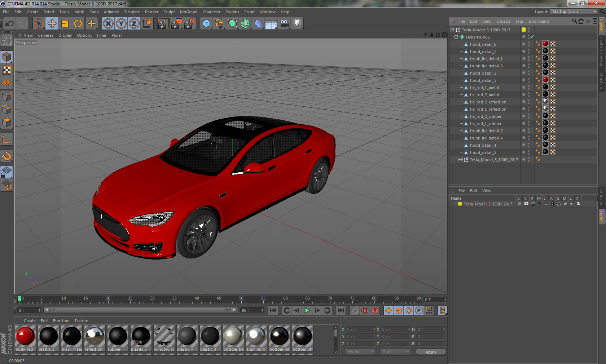Toggle snapping magnet icon
This screenshot has height=364, width=606.
point(6,156)
